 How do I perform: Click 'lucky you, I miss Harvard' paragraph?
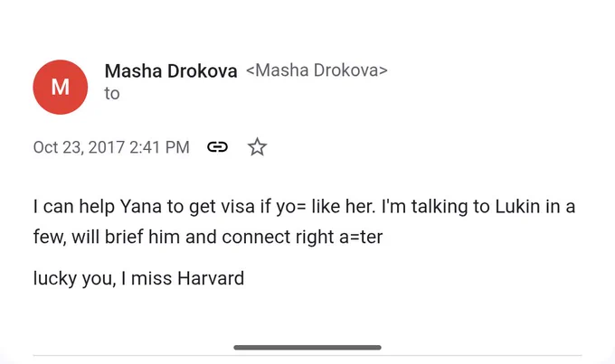click(x=139, y=279)
